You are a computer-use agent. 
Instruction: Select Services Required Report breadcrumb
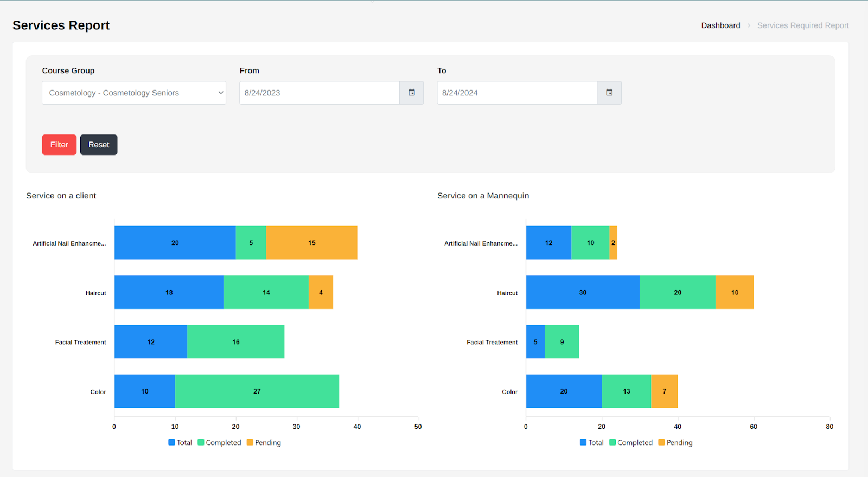click(x=803, y=25)
